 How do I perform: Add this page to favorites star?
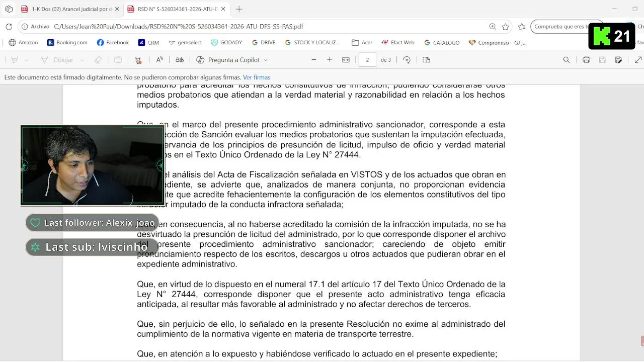pyautogui.click(x=506, y=27)
